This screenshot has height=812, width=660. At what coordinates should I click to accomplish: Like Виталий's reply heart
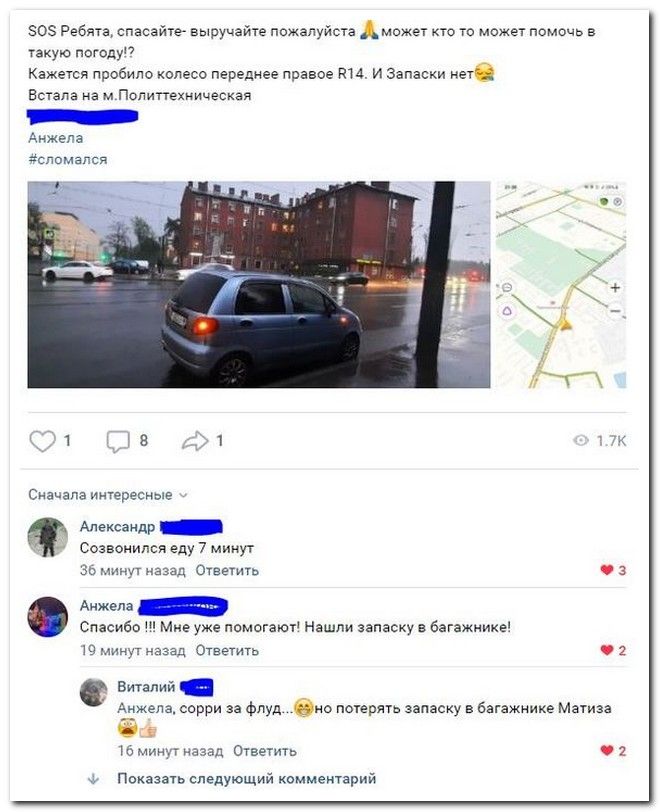pyautogui.click(x=607, y=751)
